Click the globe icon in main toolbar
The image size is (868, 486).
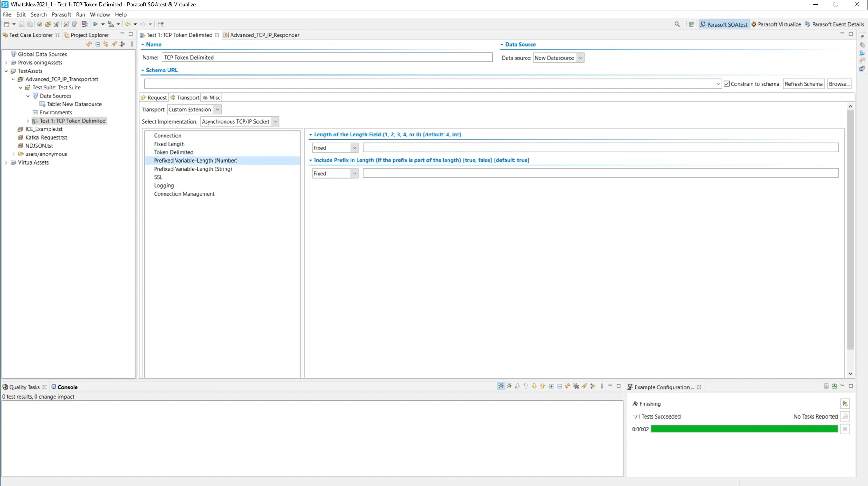coord(40,24)
